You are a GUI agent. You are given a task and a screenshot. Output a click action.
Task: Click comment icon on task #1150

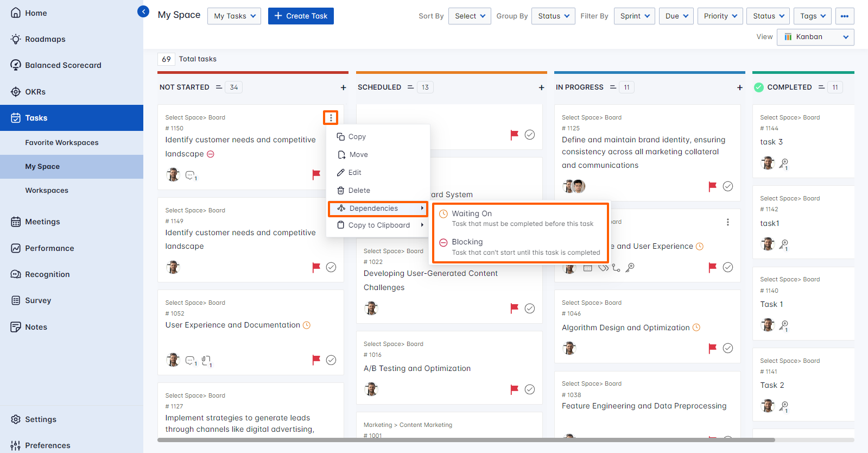pos(190,175)
